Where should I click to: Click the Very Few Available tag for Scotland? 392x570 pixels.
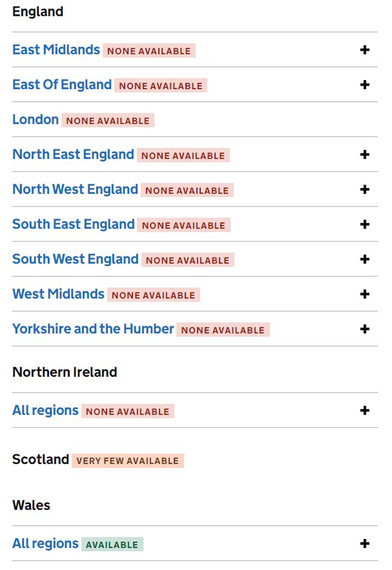click(128, 461)
